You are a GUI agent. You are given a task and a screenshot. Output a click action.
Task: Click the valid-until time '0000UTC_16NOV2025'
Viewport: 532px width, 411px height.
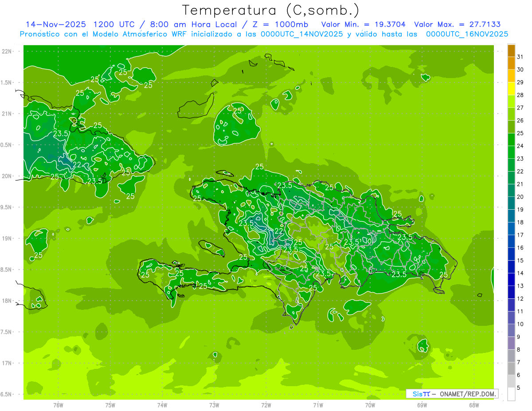point(467,34)
